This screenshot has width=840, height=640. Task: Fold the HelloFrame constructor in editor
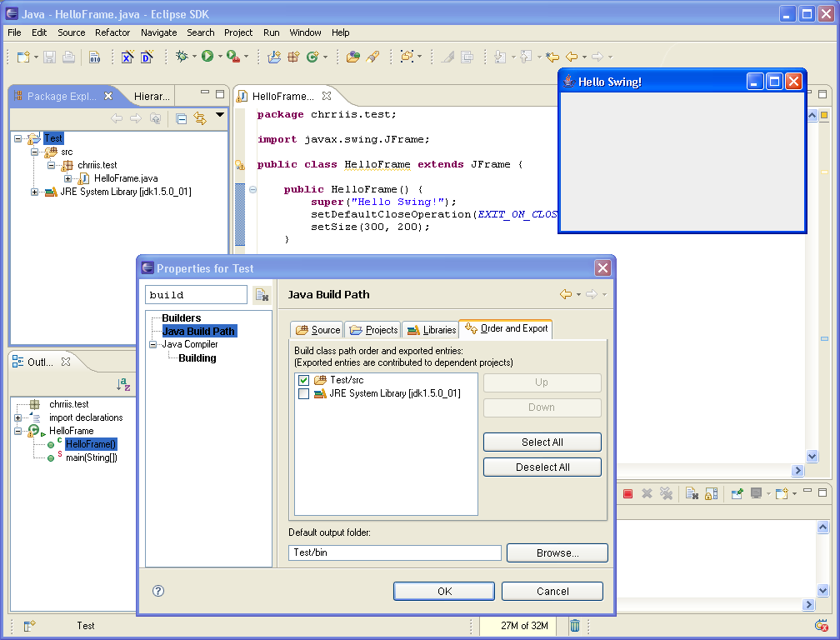coord(252,190)
